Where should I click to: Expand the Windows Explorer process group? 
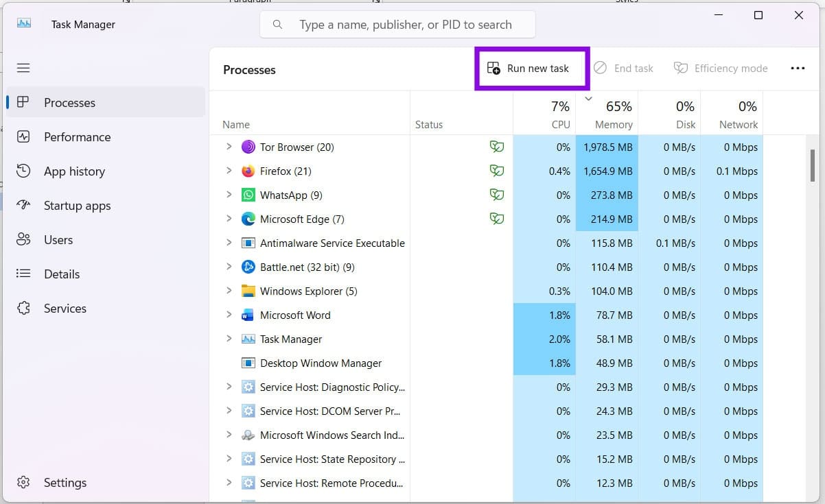tap(229, 291)
